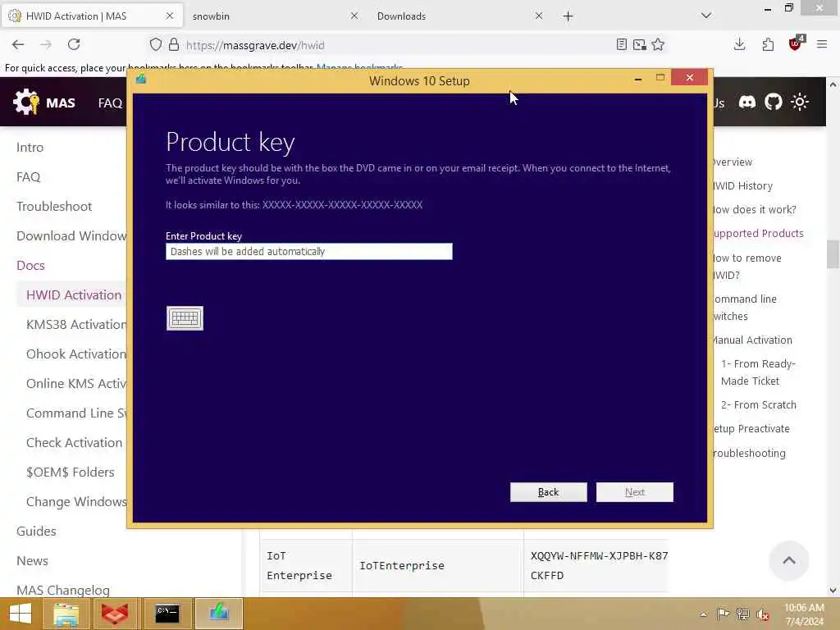
Task: Close the Downloads browser tab
Action: click(x=539, y=16)
